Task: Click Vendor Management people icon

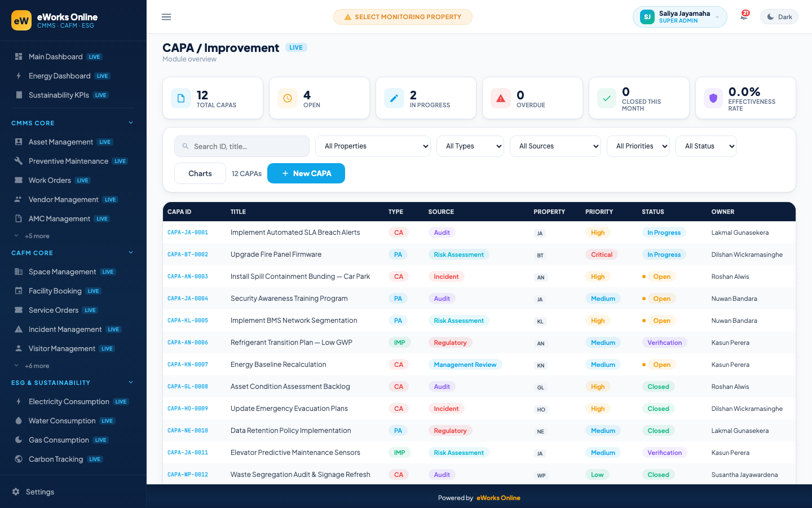Action: point(19,199)
